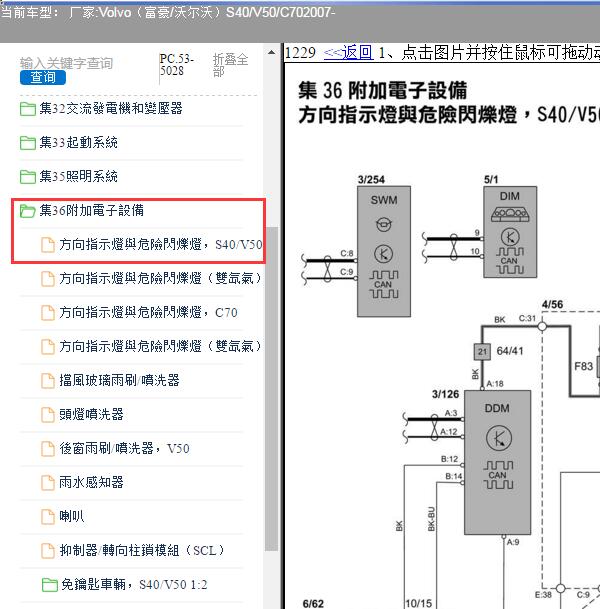The height and width of the screenshot is (609, 600).
Task: Click document icon beside the C70 entry
Action: (x=48, y=313)
